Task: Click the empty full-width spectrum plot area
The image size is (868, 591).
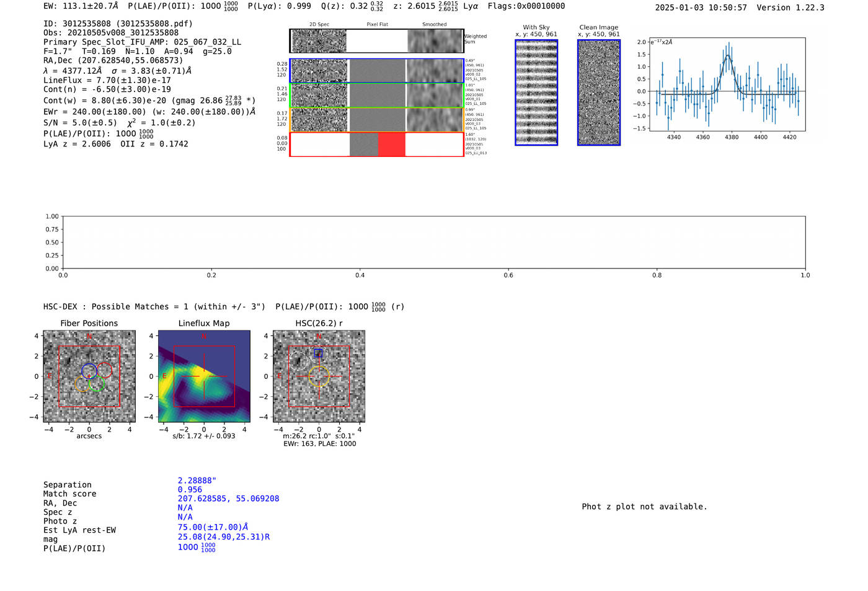Action: point(434,242)
